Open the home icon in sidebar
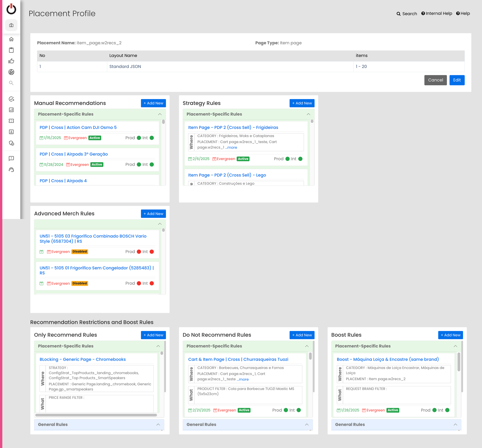The width and height of the screenshot is (482, 448). point(11,39)
